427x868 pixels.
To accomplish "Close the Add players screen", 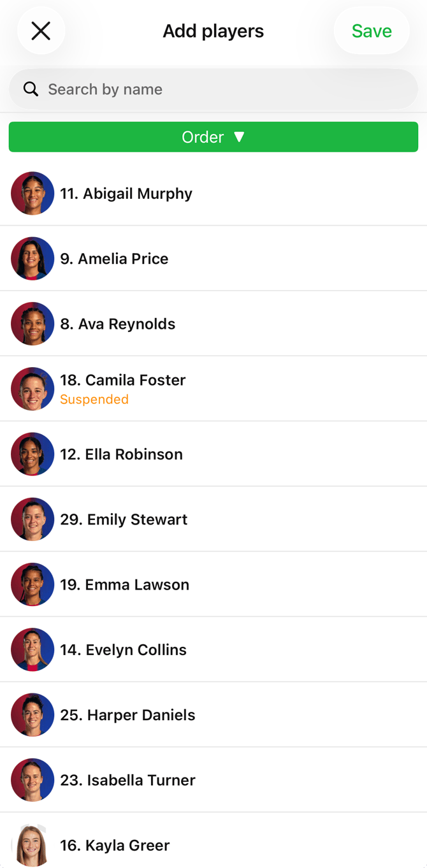I will coord(41,31).
